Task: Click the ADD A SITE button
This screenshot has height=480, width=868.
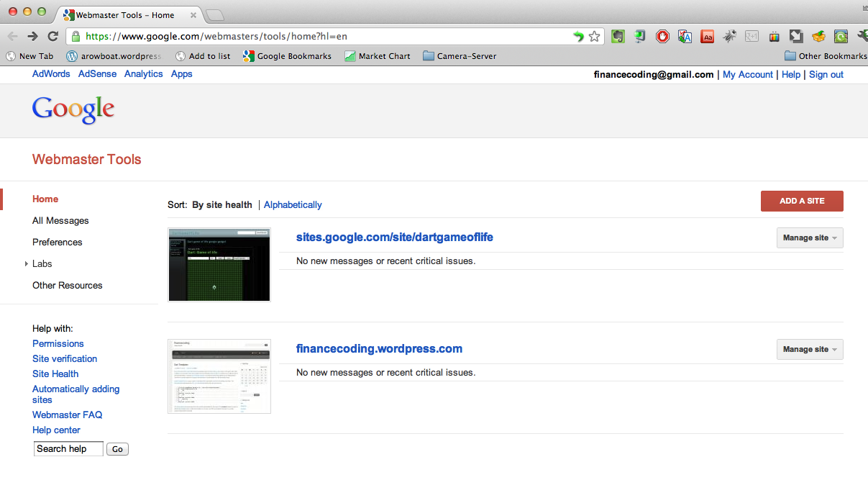Action: click(x=802, y=201)
